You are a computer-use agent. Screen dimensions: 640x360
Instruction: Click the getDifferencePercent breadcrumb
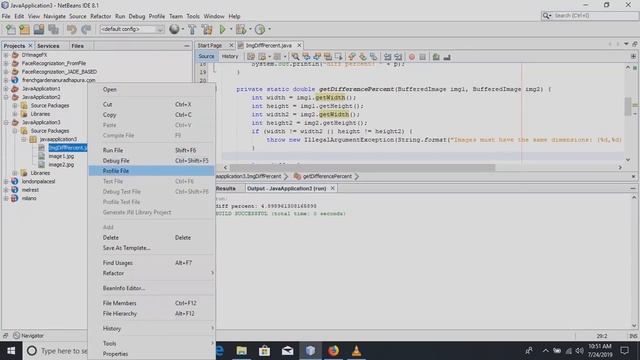pyautogui.click(x=327, y=176)
